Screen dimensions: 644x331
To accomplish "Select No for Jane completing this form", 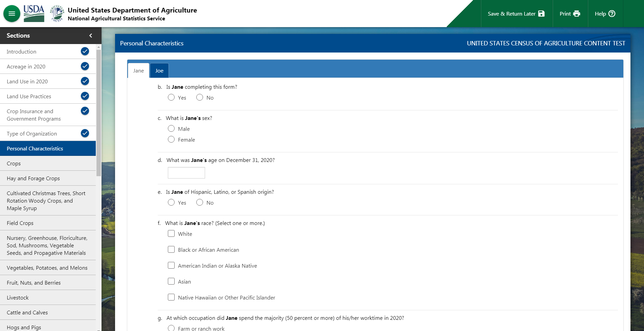I will (200, 98).
